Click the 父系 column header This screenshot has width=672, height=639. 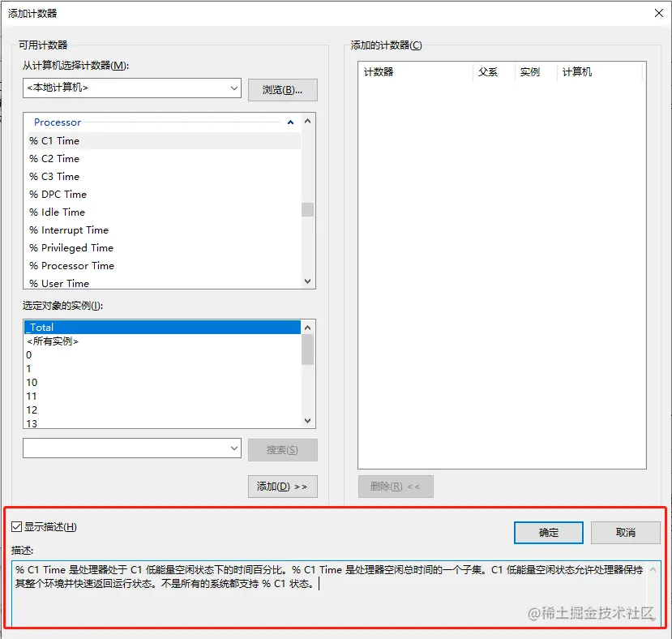490,71
